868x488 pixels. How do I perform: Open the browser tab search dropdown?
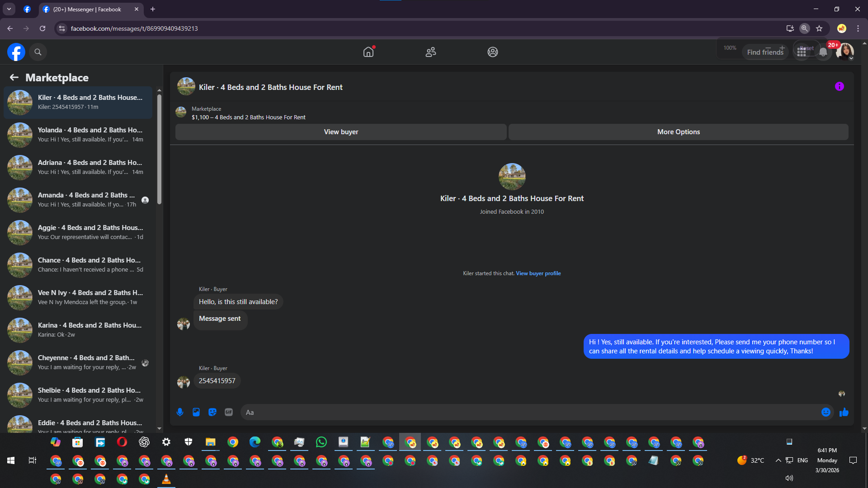click(x=9, y=9)
